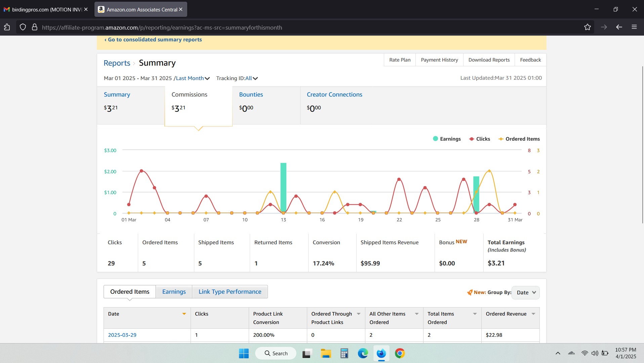This screenshot has width=644, height=363.
Task: Go forward using browser arrow
Action: [604, 27]
